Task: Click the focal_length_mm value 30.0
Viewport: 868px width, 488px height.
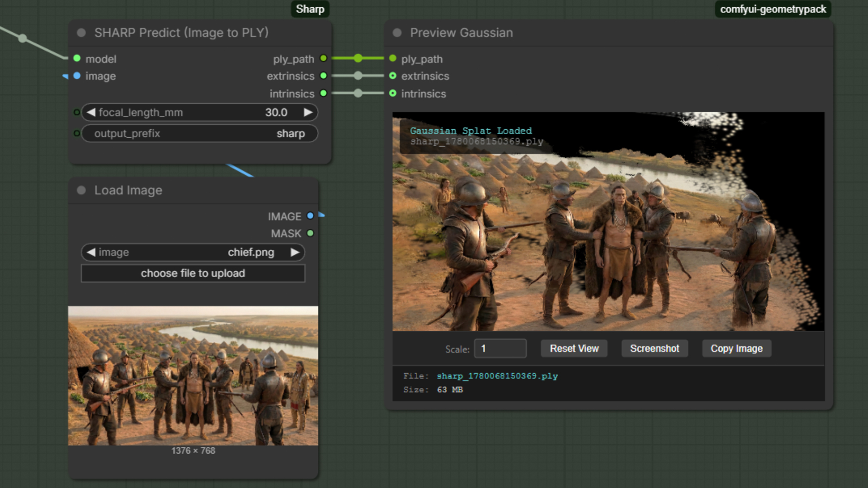Action: tap(276, 112)
